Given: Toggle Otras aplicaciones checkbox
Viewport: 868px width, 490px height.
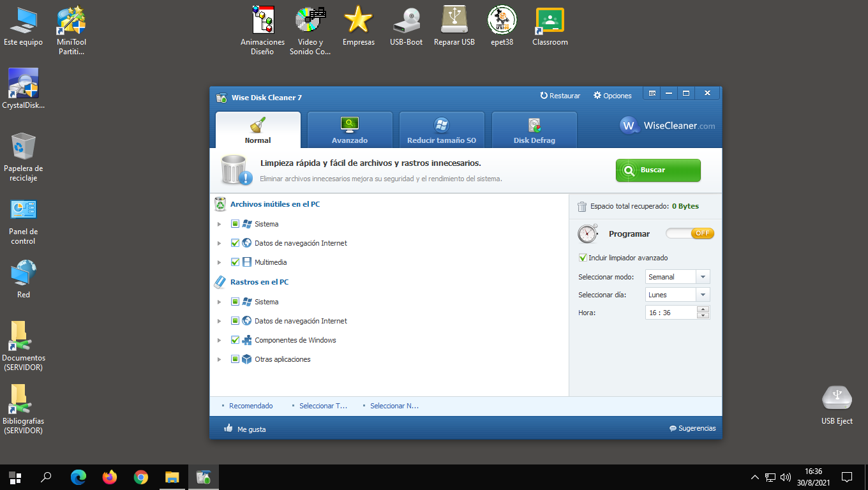Looking at the screenshot, I should pos(235,359).
